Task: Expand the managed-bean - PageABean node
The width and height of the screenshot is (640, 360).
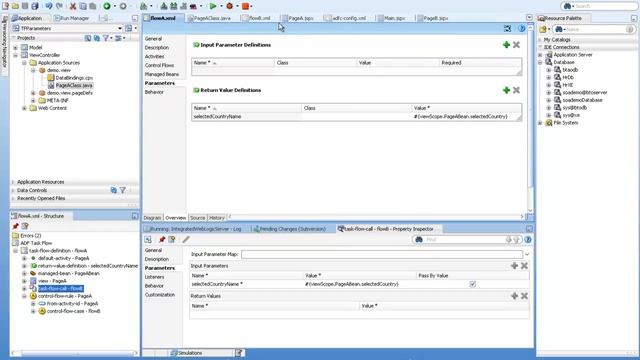Action: [24, 273]
